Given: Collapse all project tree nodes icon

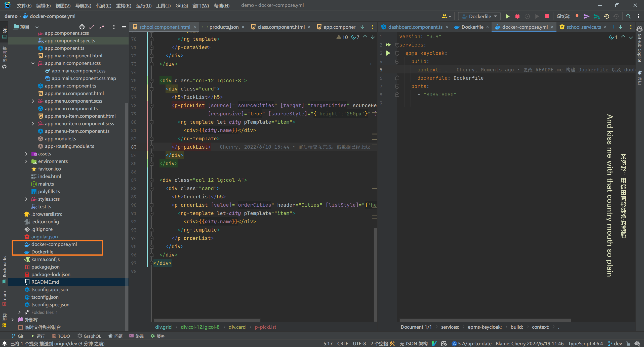Looking at the screenshot, I should (102, 27).
